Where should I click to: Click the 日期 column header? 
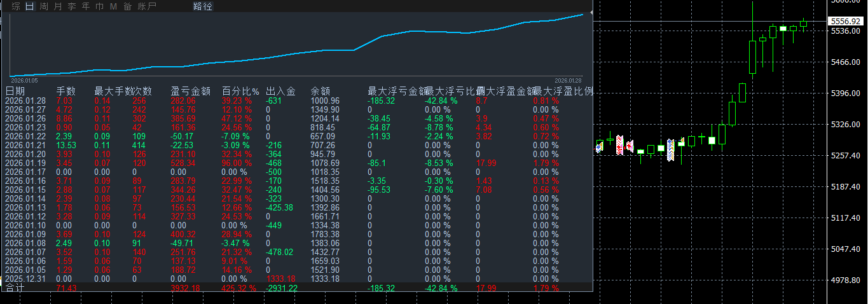[15, 92]
